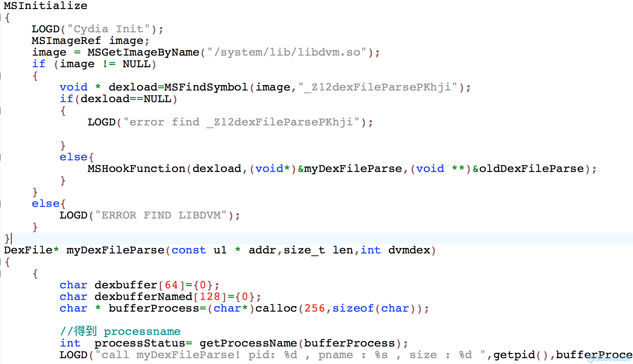633x364 pixels.
Task: Click the "error find _Z12dexFileParsePKhji" log string
Action: 241,122
